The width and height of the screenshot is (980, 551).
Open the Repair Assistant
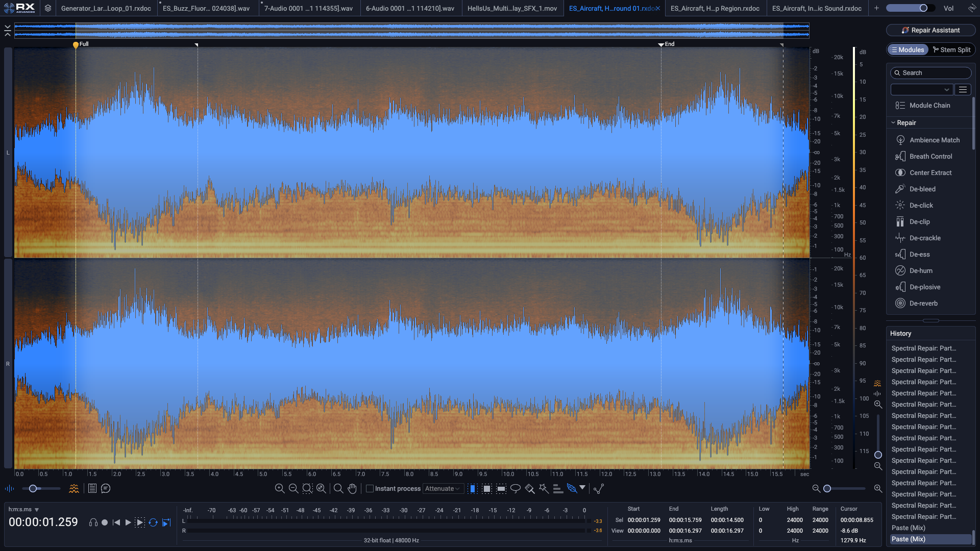(x=930, y=30)
